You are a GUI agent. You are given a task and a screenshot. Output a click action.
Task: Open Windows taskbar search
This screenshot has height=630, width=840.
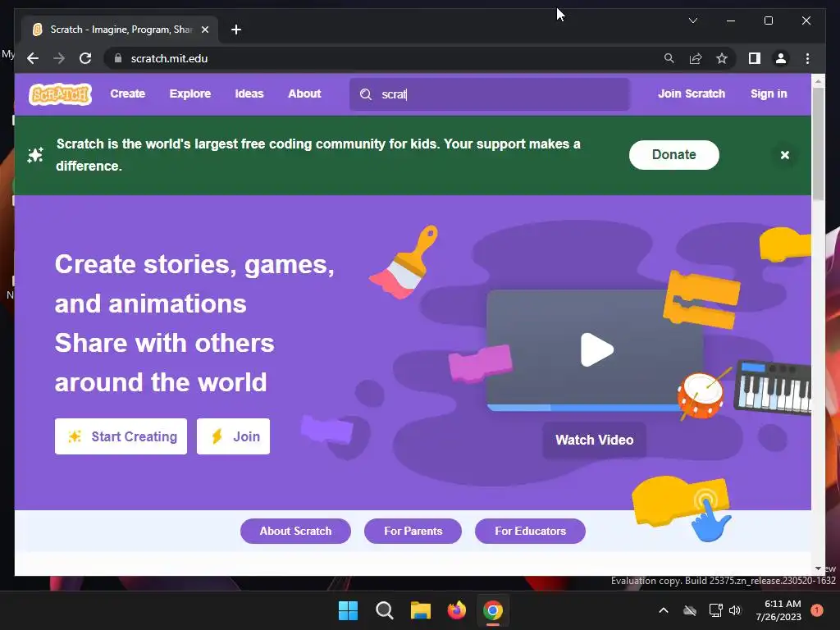click(384, 610)
